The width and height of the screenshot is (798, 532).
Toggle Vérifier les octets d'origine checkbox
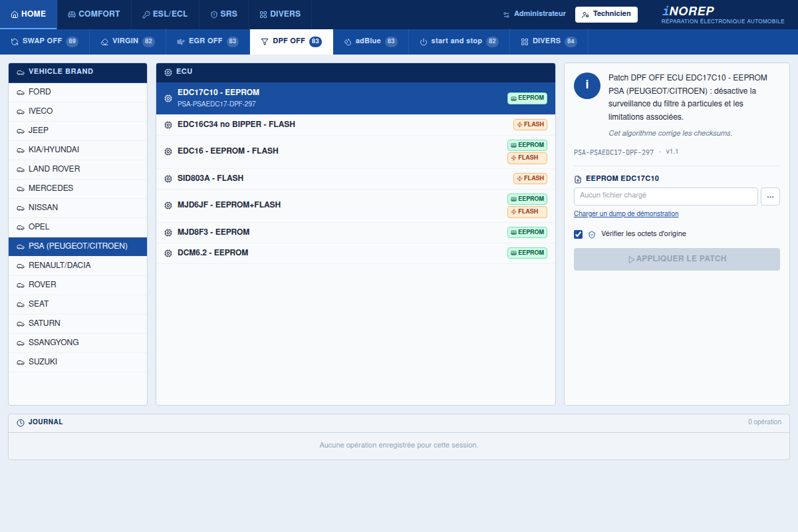click(579, 234)
